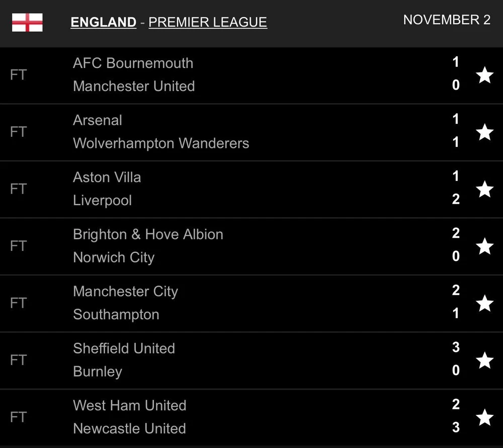
Task: Select the Newcastle United team name
Action: pos(130,428)
